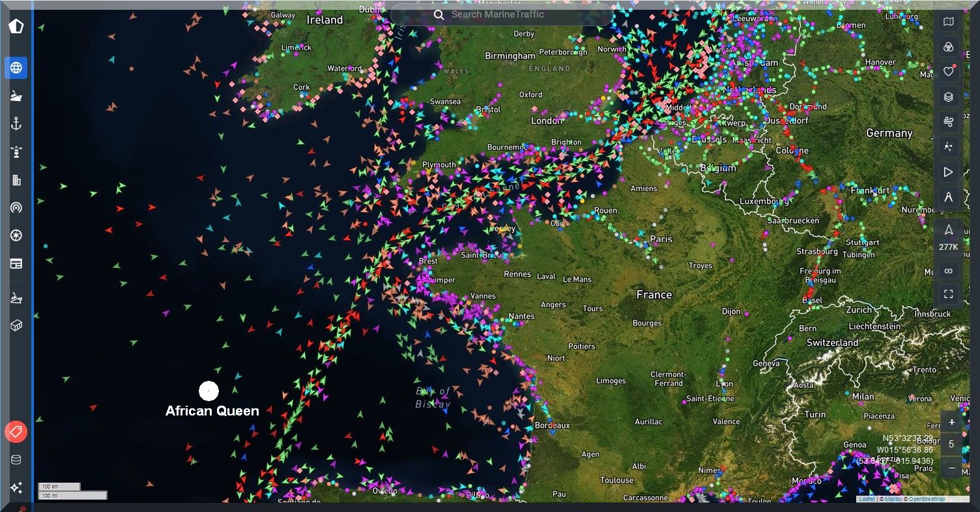Click the red price tag button
This screenshot has width=980, height=512.
(x=16, y=432)
